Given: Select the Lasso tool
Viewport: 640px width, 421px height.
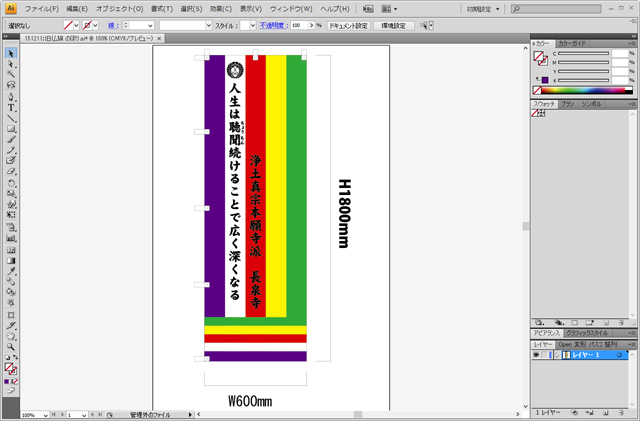Looking at the screenshot, I should [x=11, y=85].
